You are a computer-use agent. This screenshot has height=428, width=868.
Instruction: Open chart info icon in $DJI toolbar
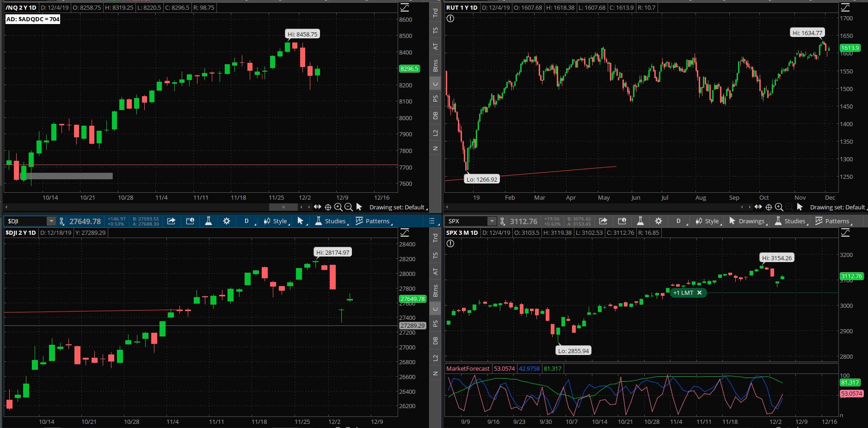coord(190,221)
